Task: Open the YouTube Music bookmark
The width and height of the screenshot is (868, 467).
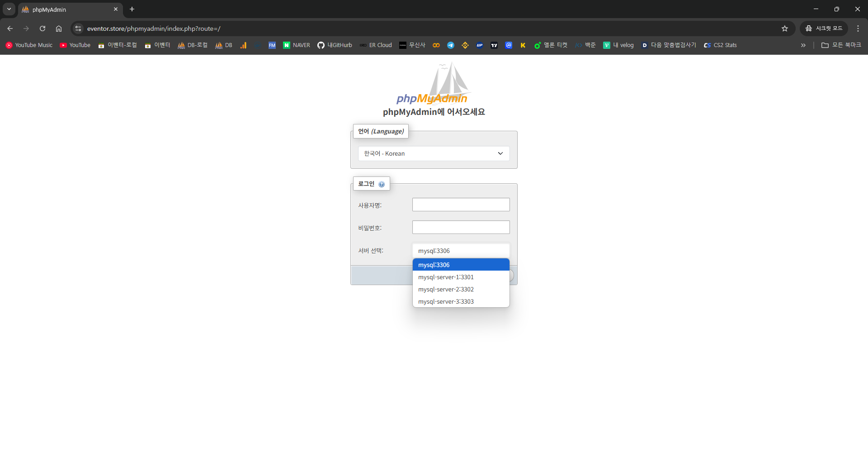Action: (29, 45)
